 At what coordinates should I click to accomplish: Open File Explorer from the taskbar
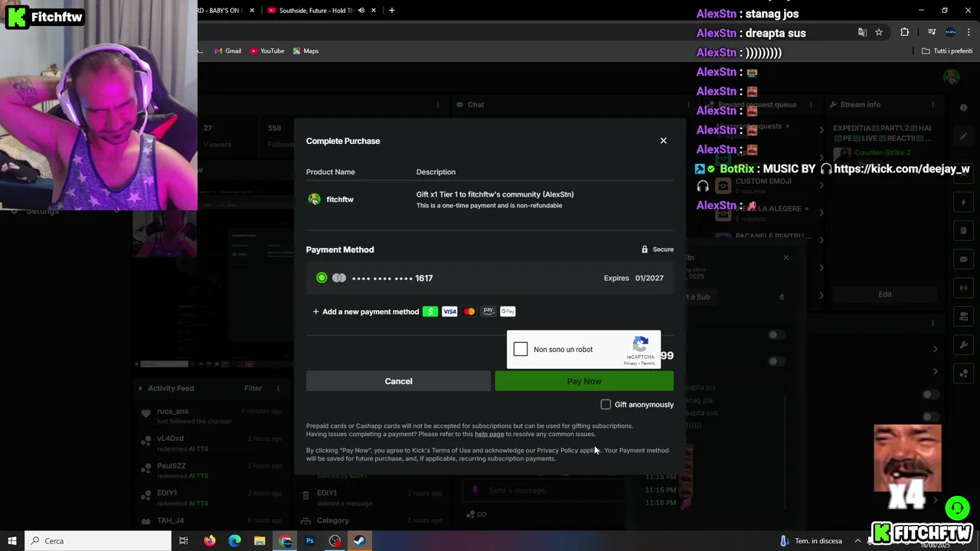coord(260,541)
